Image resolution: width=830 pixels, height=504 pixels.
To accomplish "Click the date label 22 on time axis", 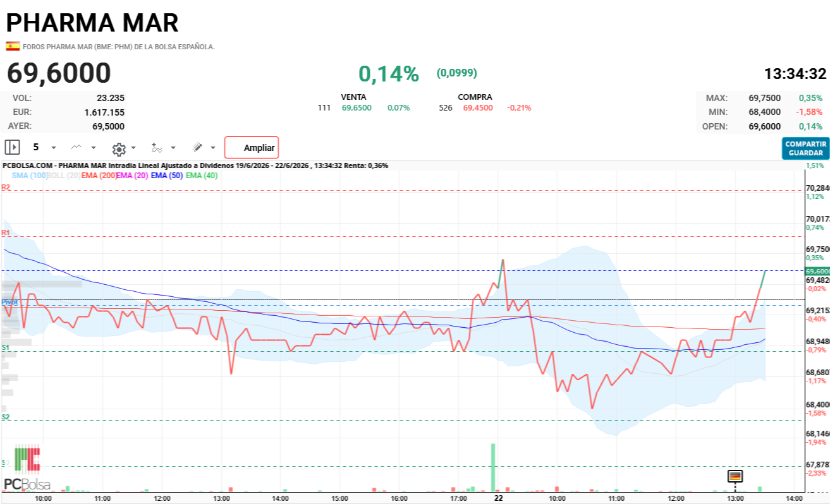I will tap(498, 498).
